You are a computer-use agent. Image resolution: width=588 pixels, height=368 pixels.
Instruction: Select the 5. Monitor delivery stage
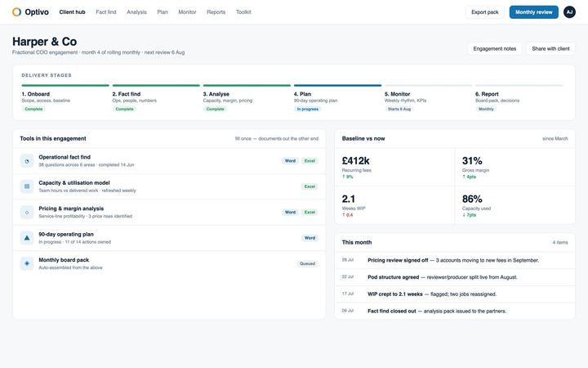[x=428, y=98]
